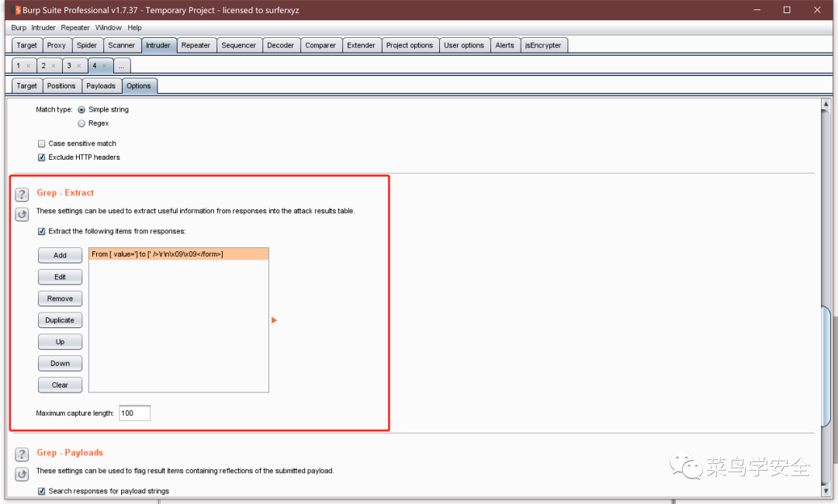This screenshot has width=838, height=504.
Task: Open the User options tab
Action: click(x=464, y=46)
